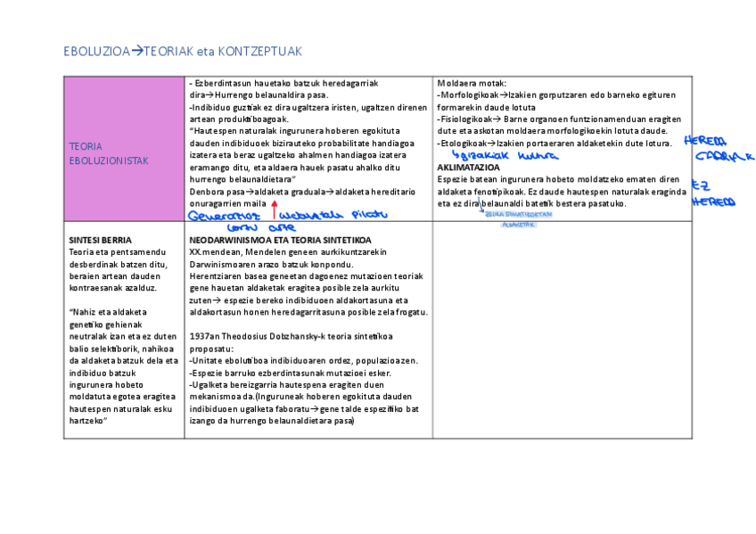Select '-Ugalketa bereizgarria hautespena eragiten duen' line
Viewport: 756px width, 534px height.
click(287, 384)
